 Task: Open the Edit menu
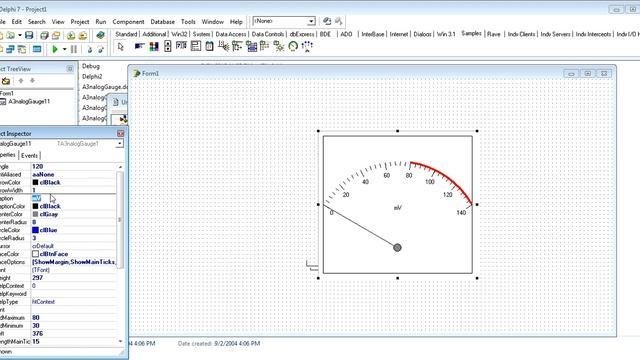(17, 22)
